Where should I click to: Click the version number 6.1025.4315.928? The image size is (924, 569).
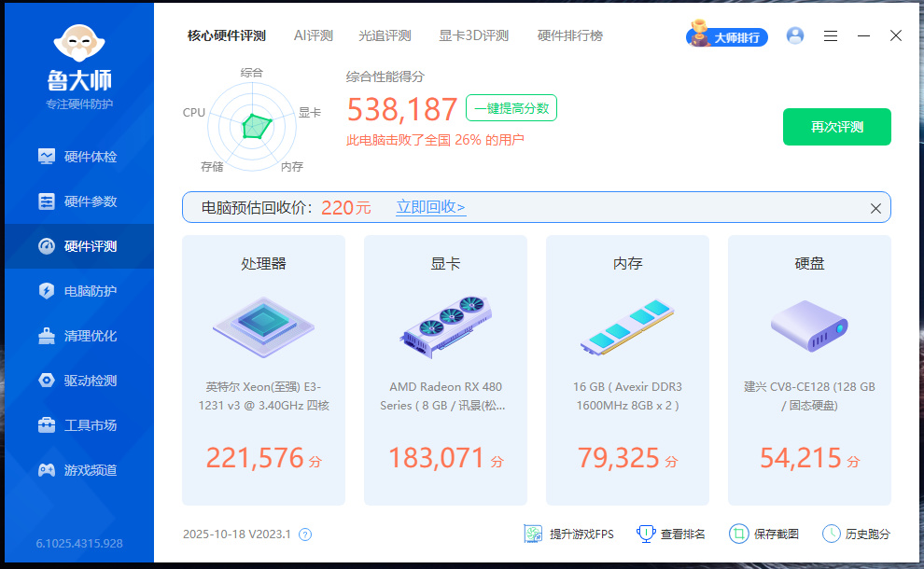79,544
